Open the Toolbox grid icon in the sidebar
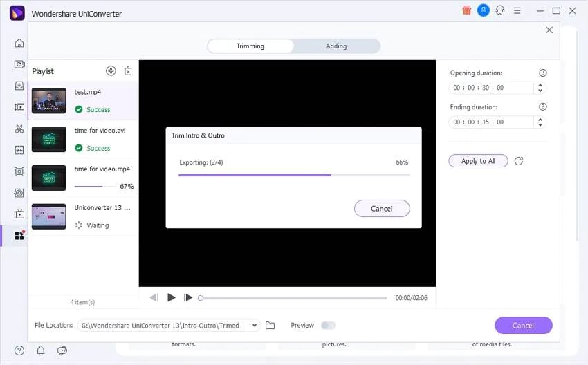Image resolution: width=588 pixels, height=365 pixels. point(19,236)
